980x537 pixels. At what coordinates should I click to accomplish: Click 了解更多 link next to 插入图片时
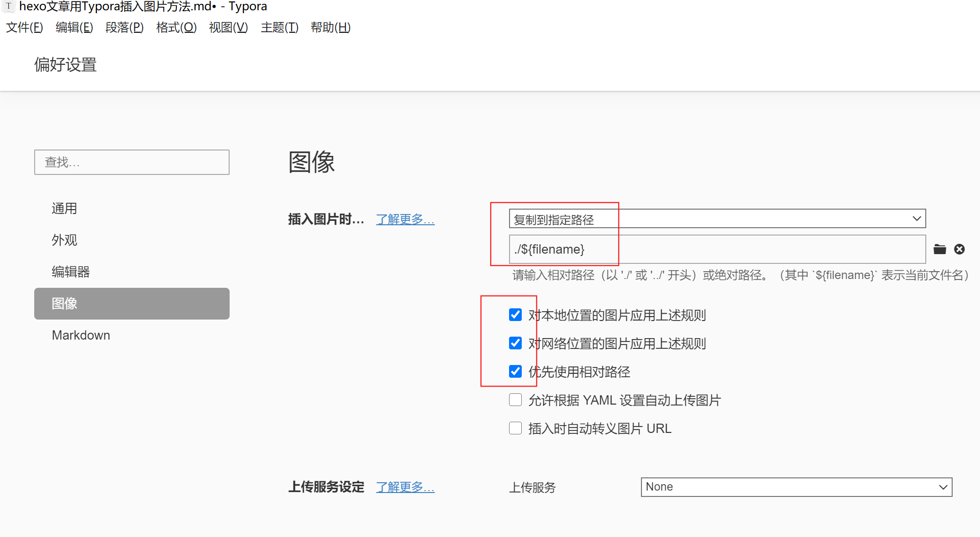(x=405, y=219)
